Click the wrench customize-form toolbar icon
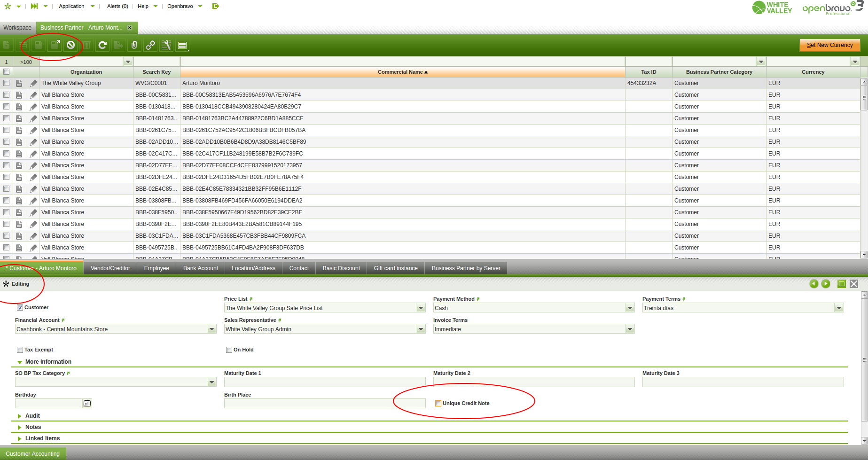The width and height of the screenshot is (868, 460). point(166,45)
